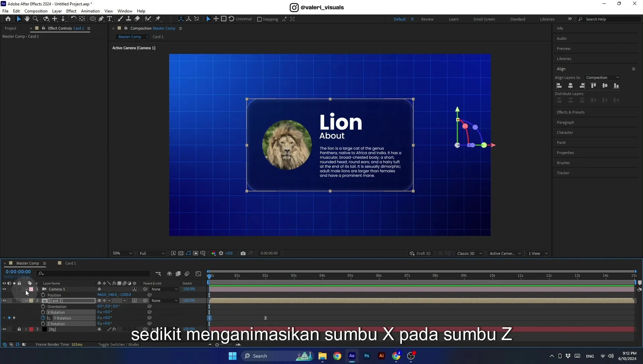Screen dimensions: 643x364
Task: Click the timeline zoom slider
Action: click(x=217, y=345)
